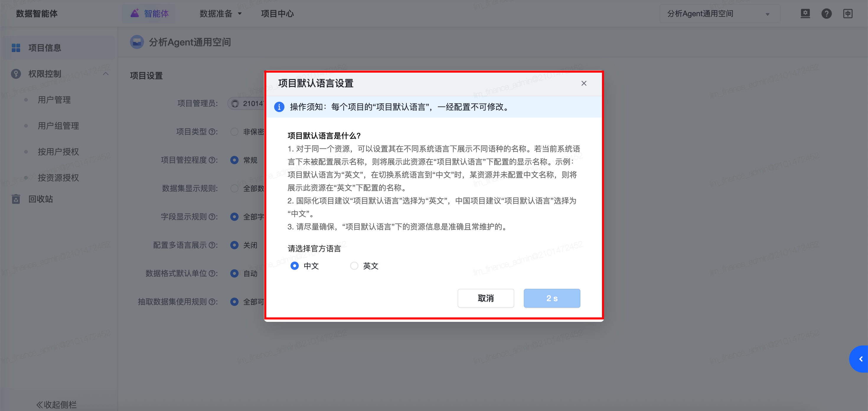Screen dimensions: 868x411
Task: Open 回收站 in the sidebar
Action: pos(40,199)
